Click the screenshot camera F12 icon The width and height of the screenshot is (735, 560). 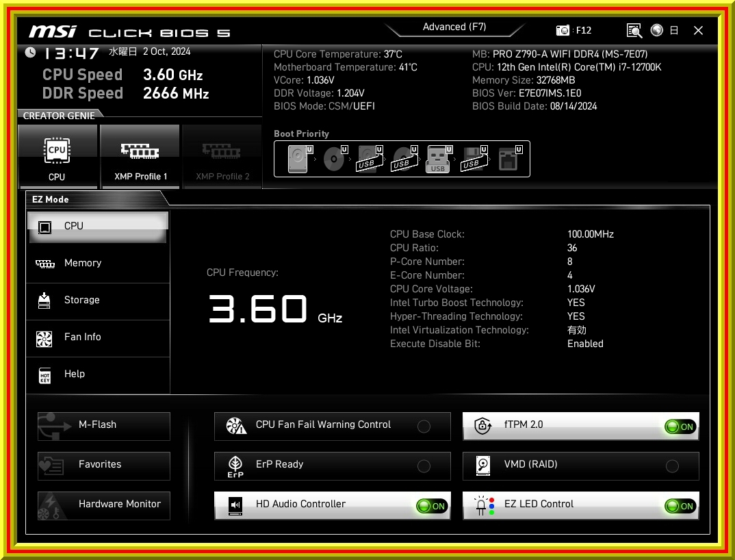pos(562,31)
